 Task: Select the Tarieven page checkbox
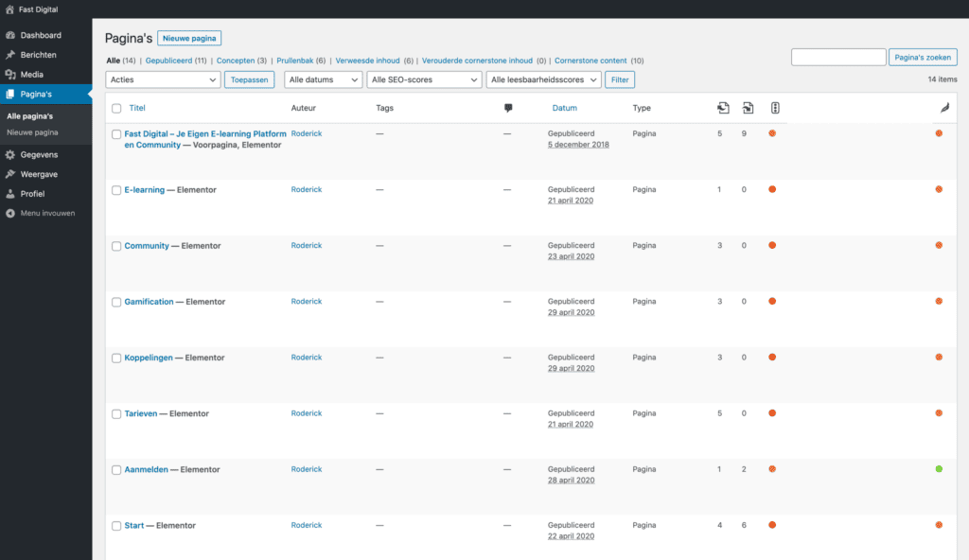pyautogui.click(x=116, y=414)
